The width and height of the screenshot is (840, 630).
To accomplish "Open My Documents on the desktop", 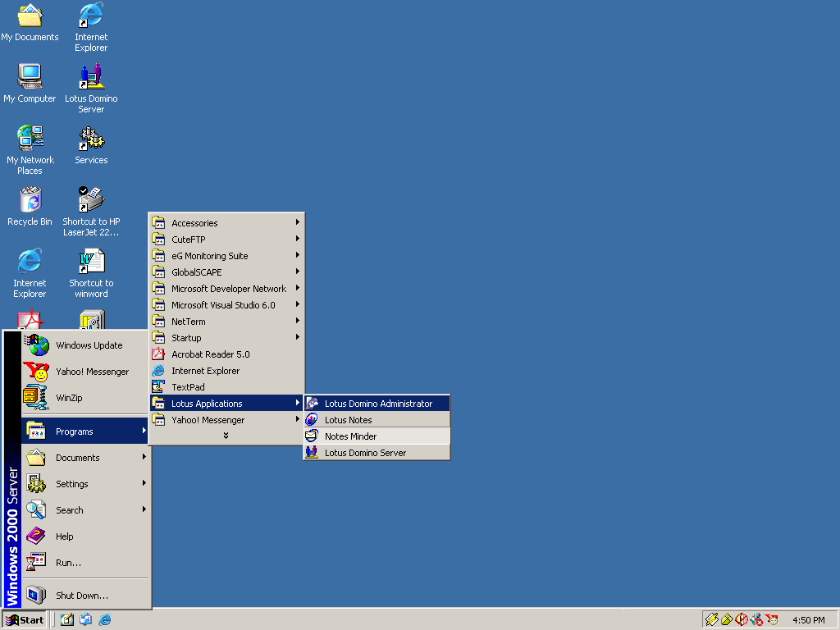I will point(30,24).
